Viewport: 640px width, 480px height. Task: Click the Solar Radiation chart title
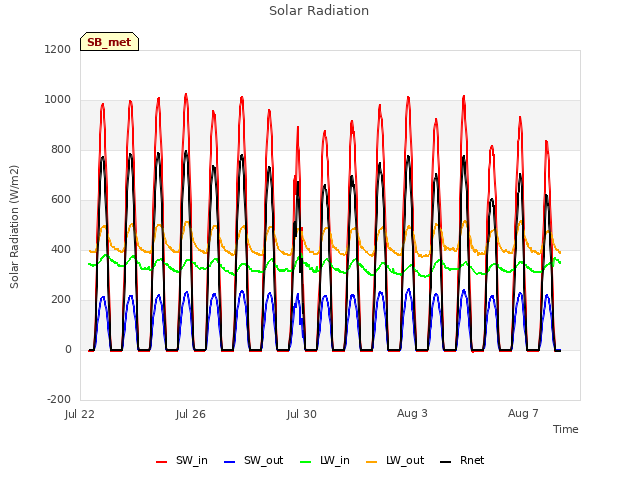319,11
